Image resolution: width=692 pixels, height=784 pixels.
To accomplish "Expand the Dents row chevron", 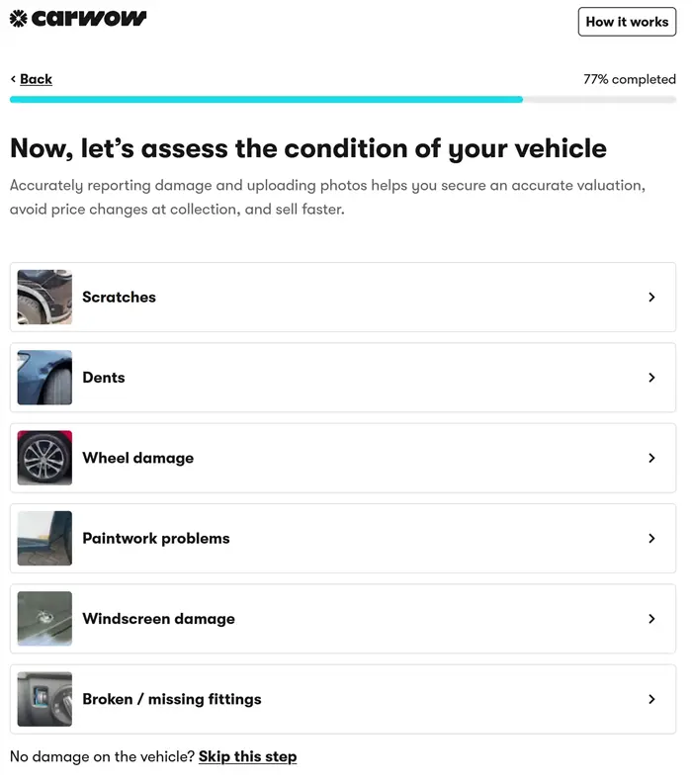I will pos(651,378).
